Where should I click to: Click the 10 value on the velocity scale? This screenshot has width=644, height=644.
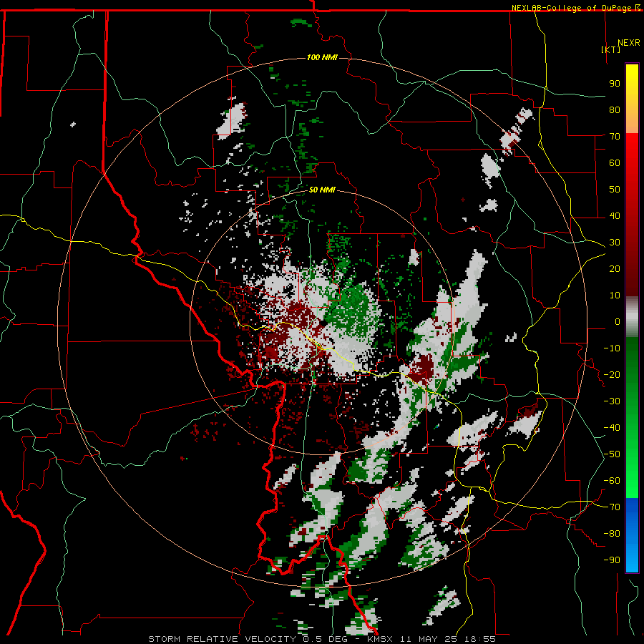point(615,296)
